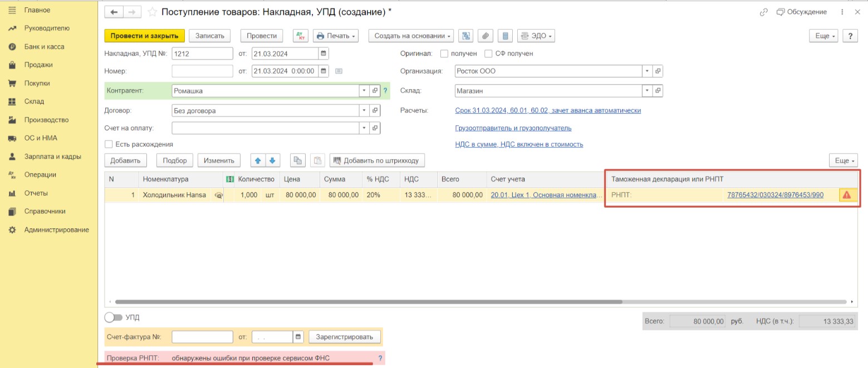
Task: Check Оригинал получен checkbox
Action: tap(444, 53)
